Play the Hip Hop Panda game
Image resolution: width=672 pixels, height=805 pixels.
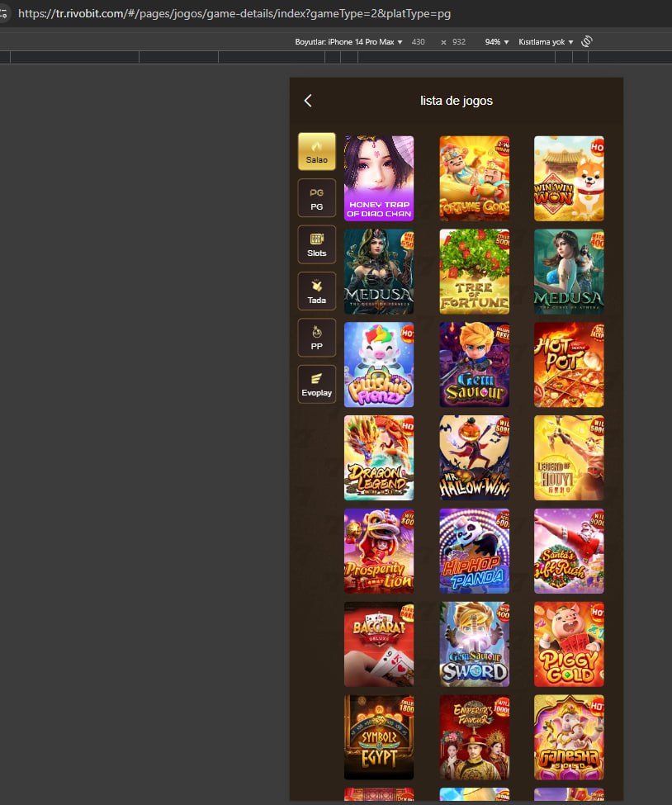click(475, 551)
